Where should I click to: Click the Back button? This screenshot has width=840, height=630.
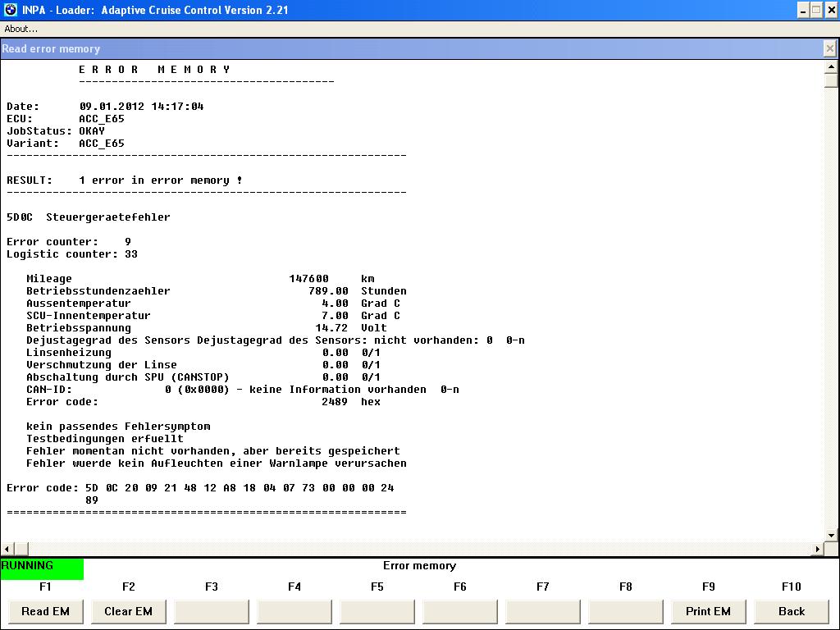coord(792,611)
